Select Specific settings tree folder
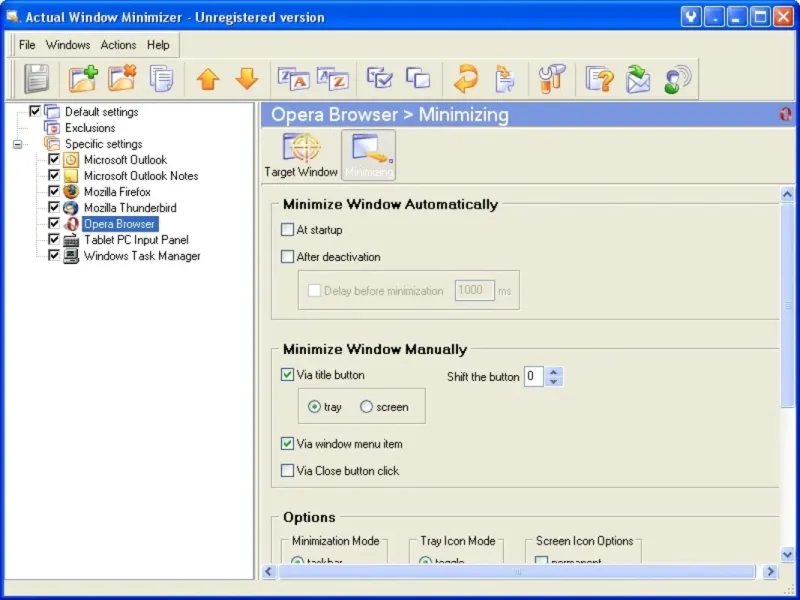This screenshot has width=800, height=600. (x=104, y=144)
